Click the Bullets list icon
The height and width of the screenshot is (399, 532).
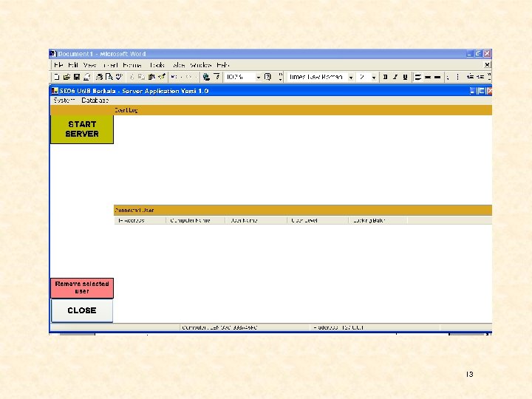(x=457, y=77)
